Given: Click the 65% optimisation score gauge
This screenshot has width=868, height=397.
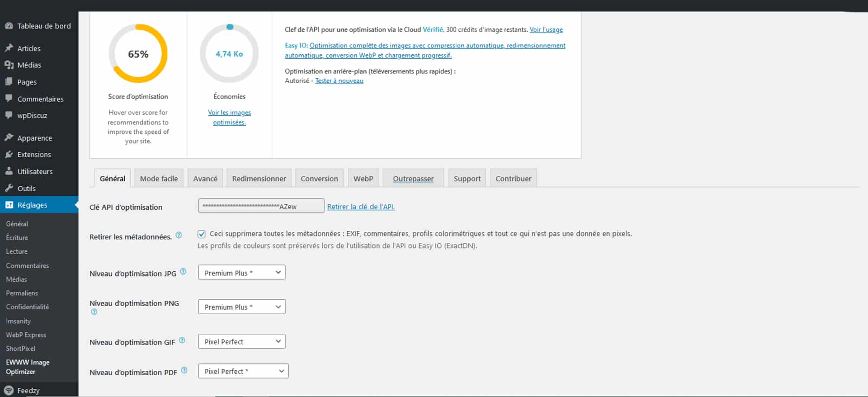Looking at the screenshot, I should point(138,54).
